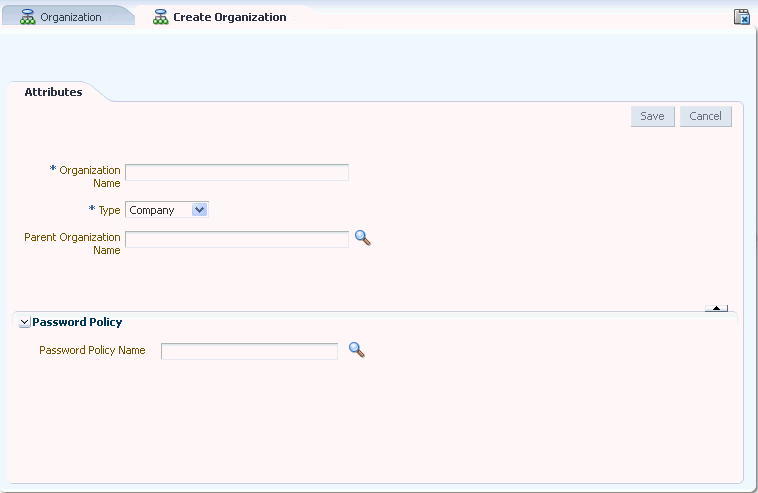Click the Save button
The width and height of the screenshot is (758, 493).
[x=653, y=116]
